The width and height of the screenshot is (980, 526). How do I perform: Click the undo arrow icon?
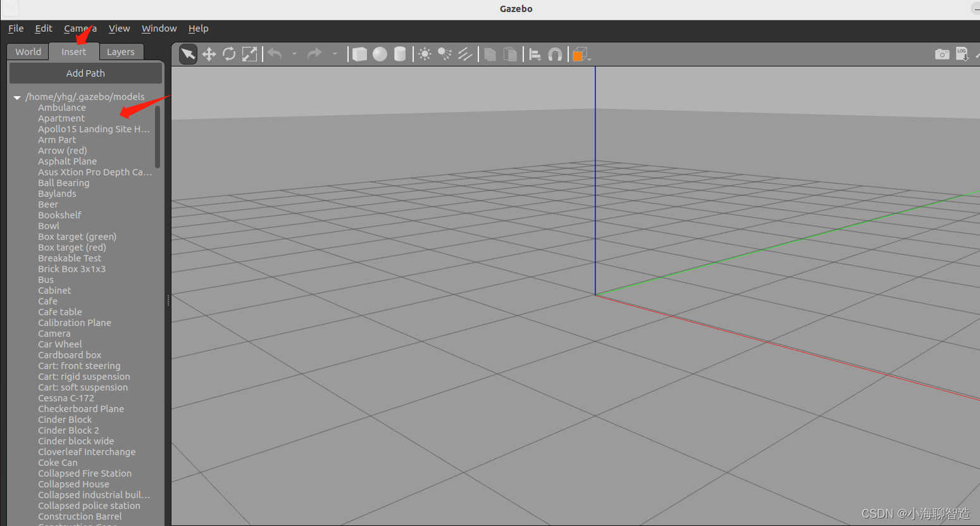click(275, 54)
